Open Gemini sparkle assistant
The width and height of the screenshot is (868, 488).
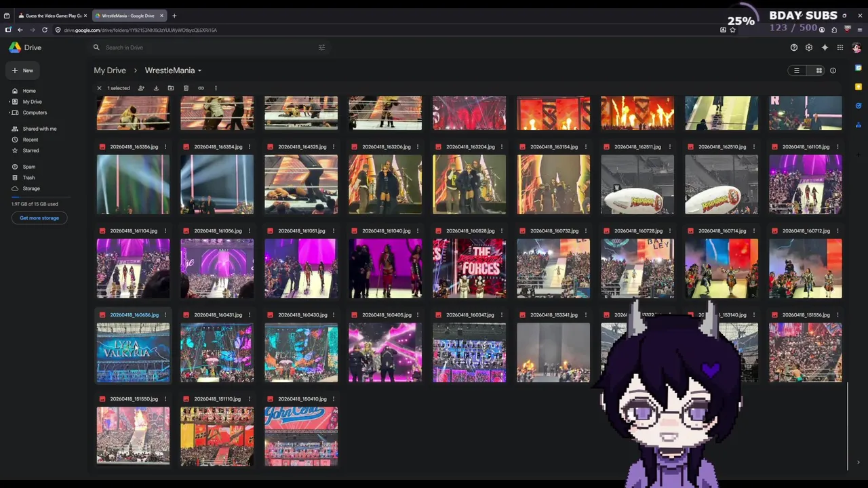point(825,47)
